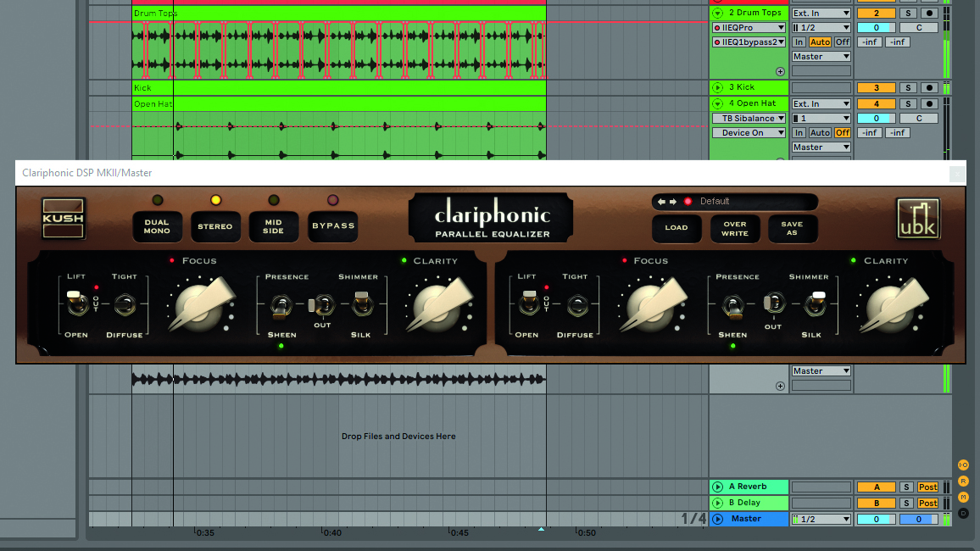
Task: Click the Kush logo in the Clariphonic plugin
Action: pyautogui.click(x=63, y=218)
